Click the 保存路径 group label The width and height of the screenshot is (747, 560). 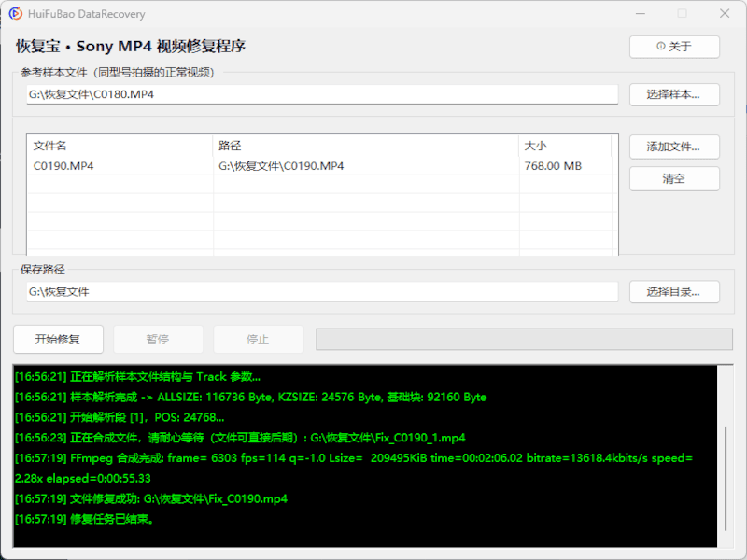pos(42,270)
